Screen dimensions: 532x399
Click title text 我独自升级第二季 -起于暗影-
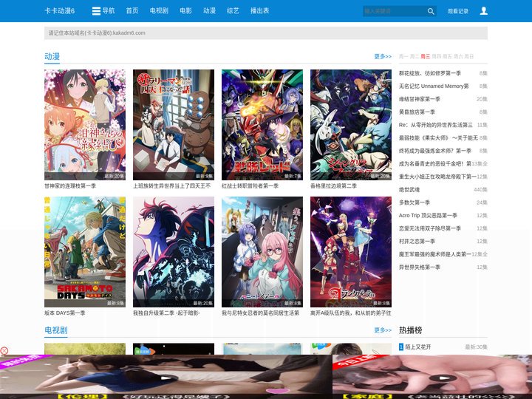click(x=166, y=313)
